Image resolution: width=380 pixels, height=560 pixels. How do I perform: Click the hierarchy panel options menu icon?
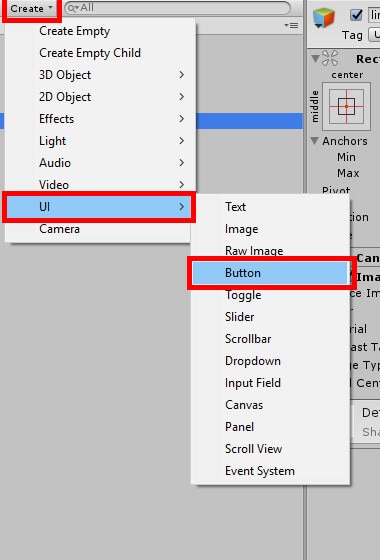[x=291, y=26]
